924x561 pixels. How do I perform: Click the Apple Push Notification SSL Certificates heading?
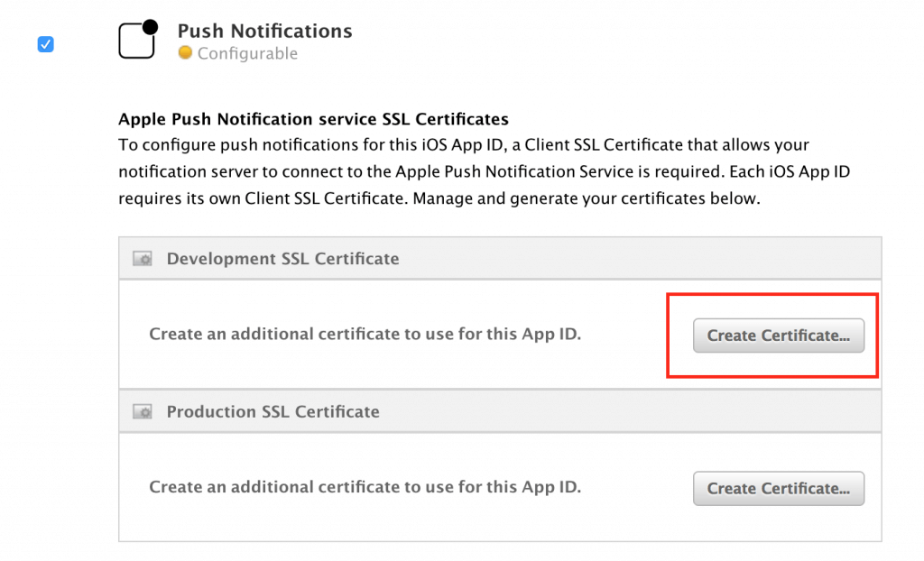point(313,118)
